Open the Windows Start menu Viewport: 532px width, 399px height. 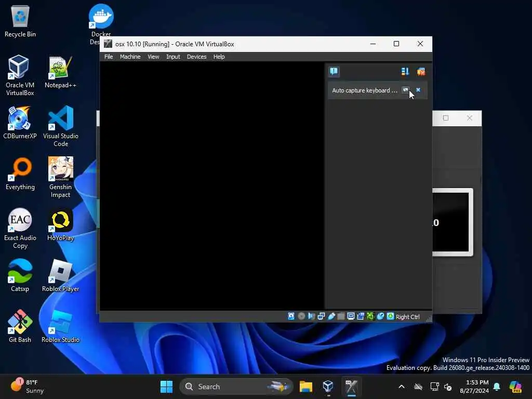coord(166,387)
